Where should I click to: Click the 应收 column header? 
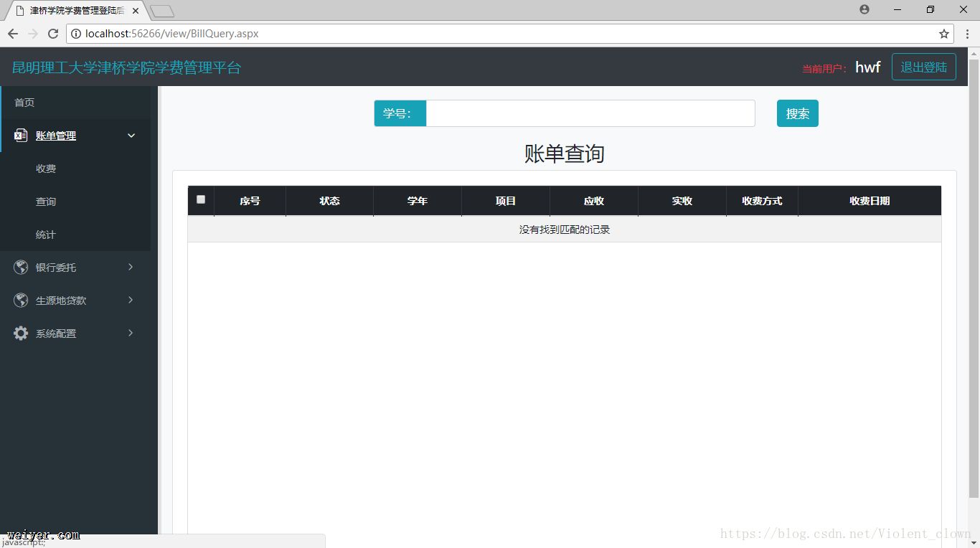594,201
